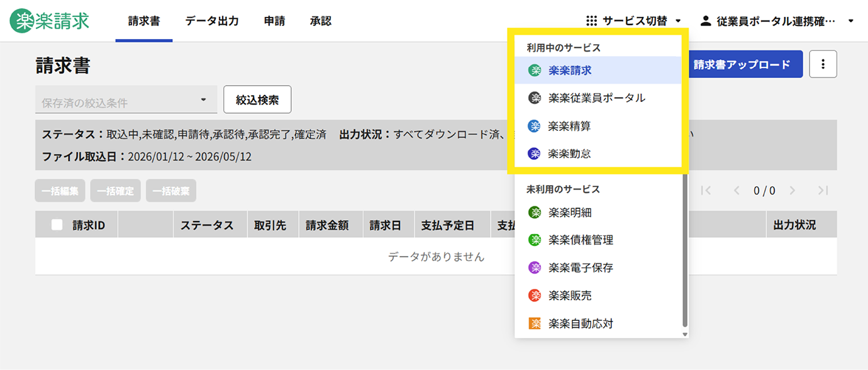Go to previous page arrow
This screenshot has width=868, height=370.
(x=737, y=191)
